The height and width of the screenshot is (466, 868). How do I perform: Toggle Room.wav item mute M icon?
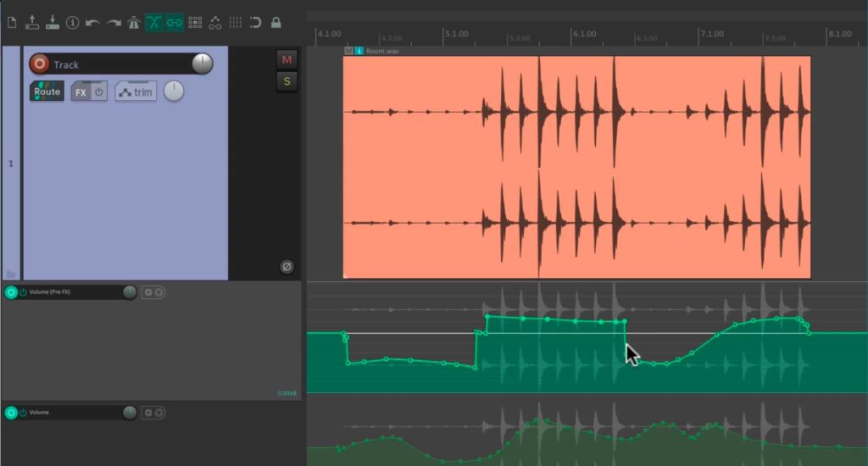pyautogui.click(x=348, y=51)
